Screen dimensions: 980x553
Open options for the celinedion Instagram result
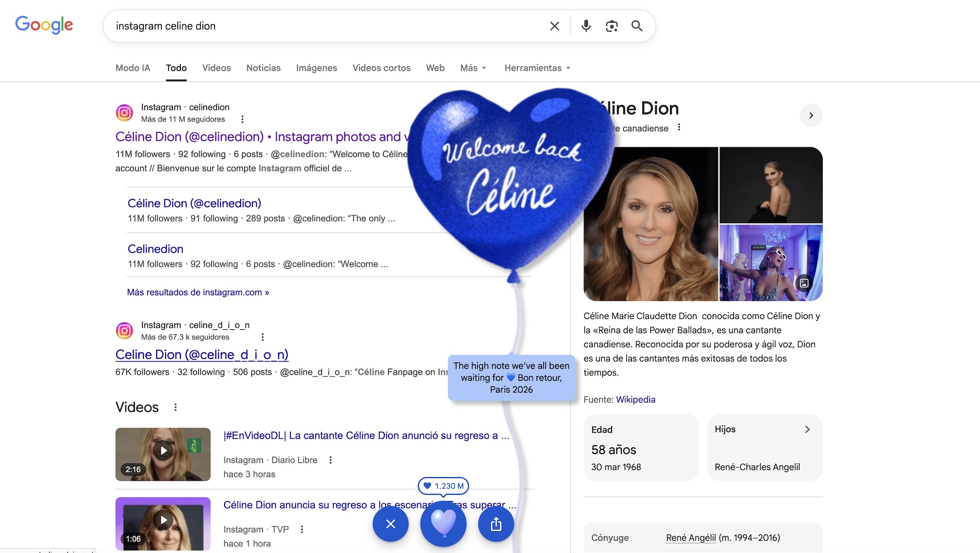pos(242,119)
